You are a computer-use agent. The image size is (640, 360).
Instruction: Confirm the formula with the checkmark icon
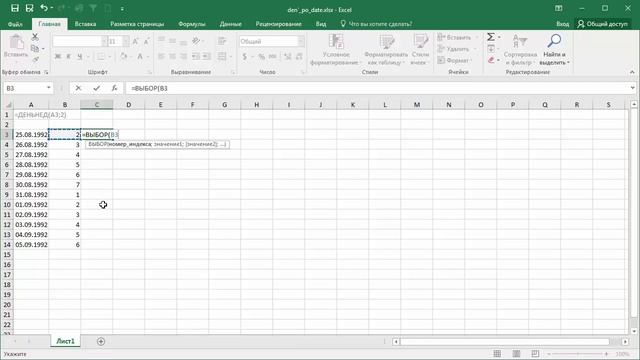click(x=96, y=88)
